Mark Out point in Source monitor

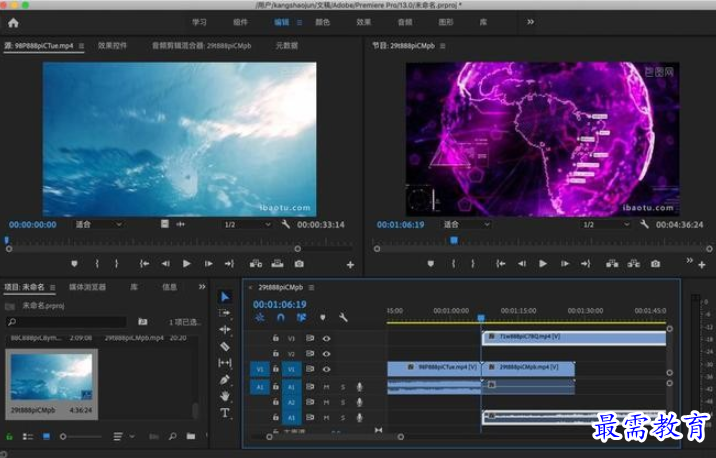coord(116,263)
